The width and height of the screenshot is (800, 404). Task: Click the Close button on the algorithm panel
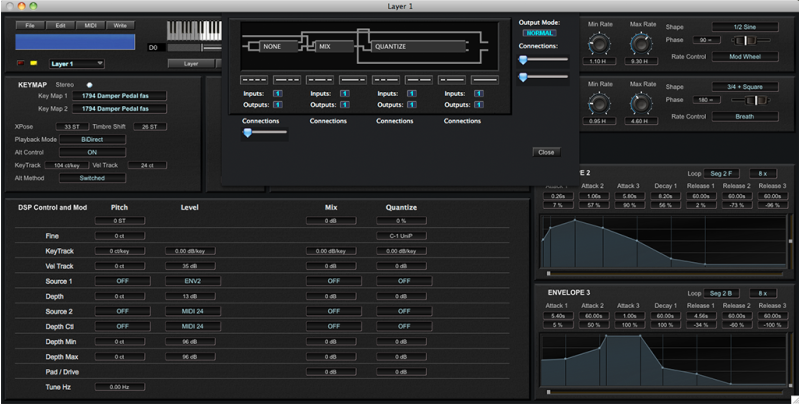545,152
